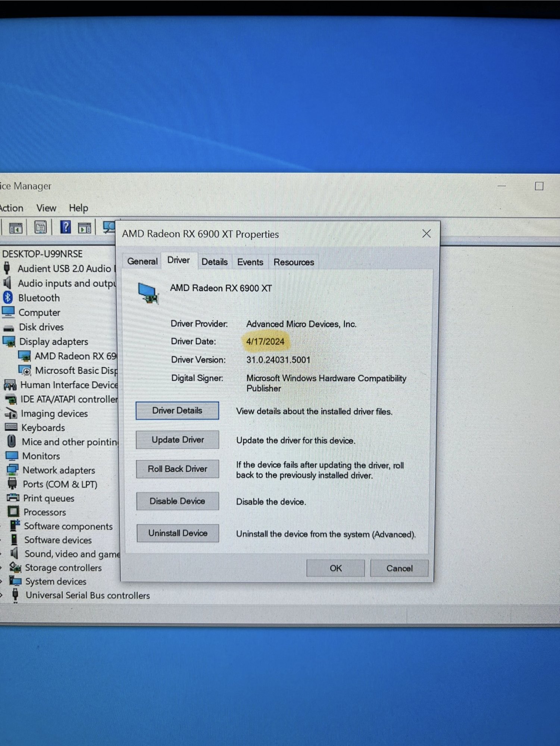Click the speaker icon for Audio inputs and outputs
The image size is (560, 746).
(7, 282)
